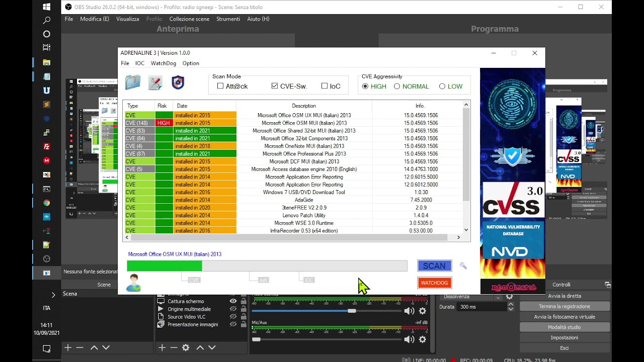This screenshot has width=644, height=362.
Task: Open Task View on the taskbar
Action: 46,48
